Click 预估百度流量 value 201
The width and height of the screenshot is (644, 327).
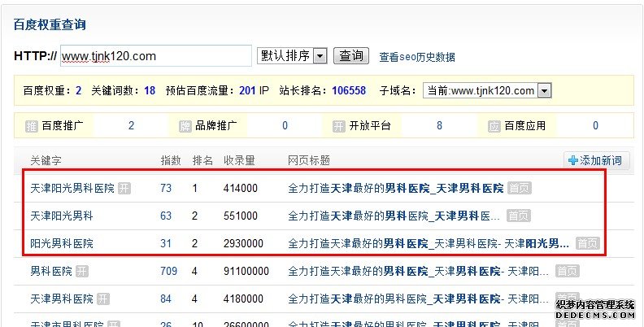pyautogui.click(x=248, y=90)
